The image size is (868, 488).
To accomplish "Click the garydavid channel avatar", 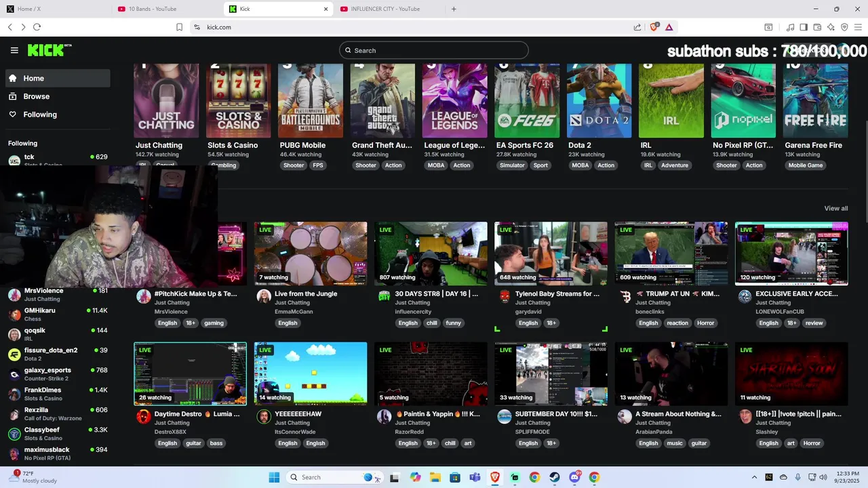I will (x=505, y=296).
